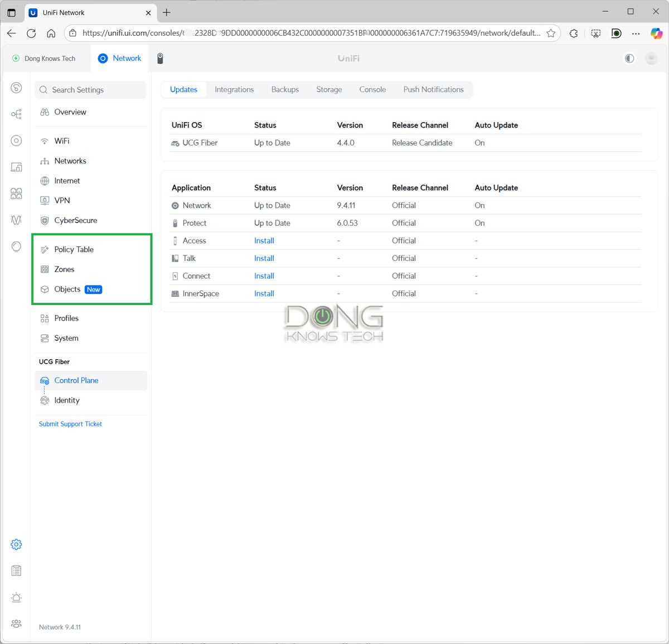Open the settings gear icon in rail
This screenshot has height=644, width=669.
(17, 544)
